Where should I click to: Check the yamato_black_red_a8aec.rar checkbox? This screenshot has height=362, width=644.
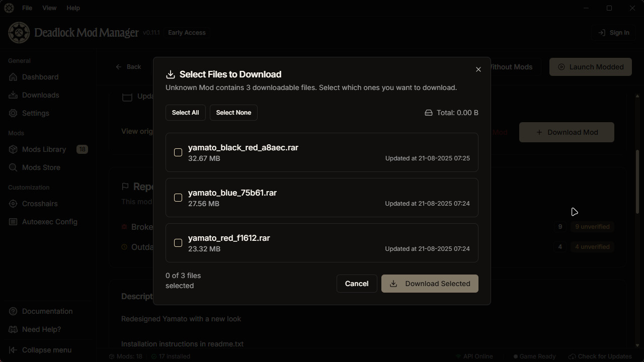click(x=178, y=152)
